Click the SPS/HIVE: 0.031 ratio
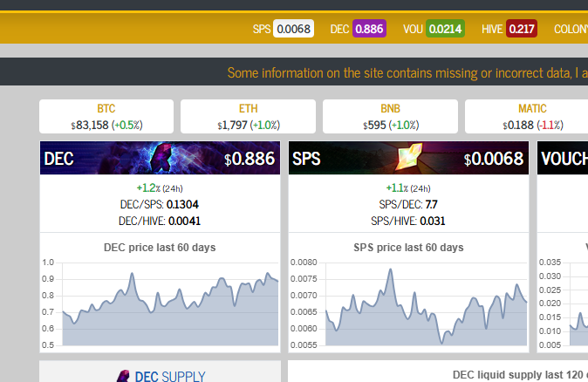588x382 pixels. pyautogui.click(x=408, y=221)
